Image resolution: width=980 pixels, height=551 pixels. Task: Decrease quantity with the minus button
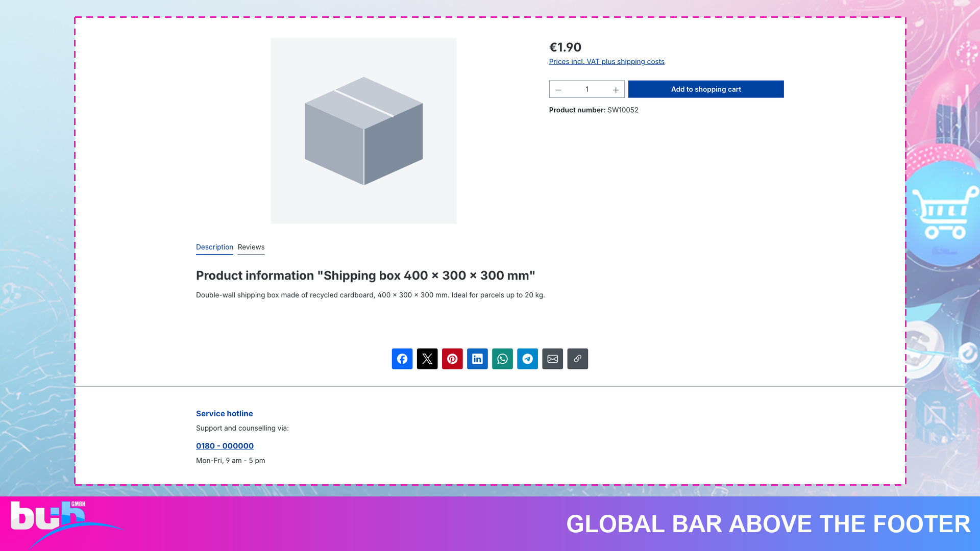558,89
